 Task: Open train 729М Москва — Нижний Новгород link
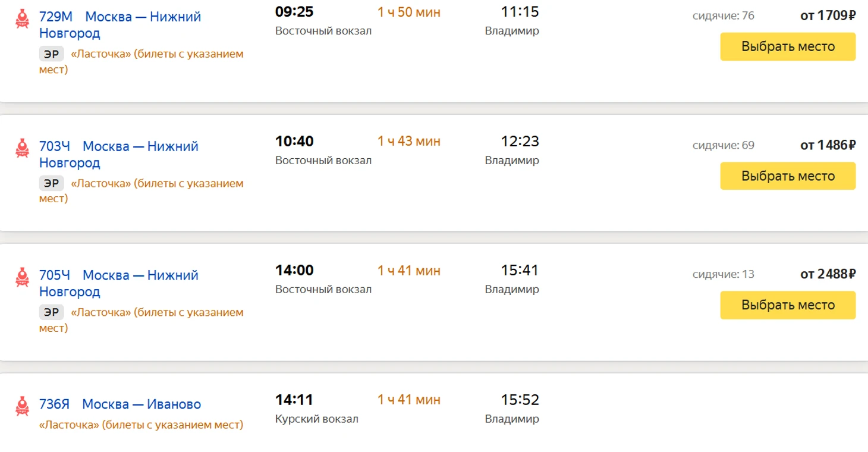(119, 25)
